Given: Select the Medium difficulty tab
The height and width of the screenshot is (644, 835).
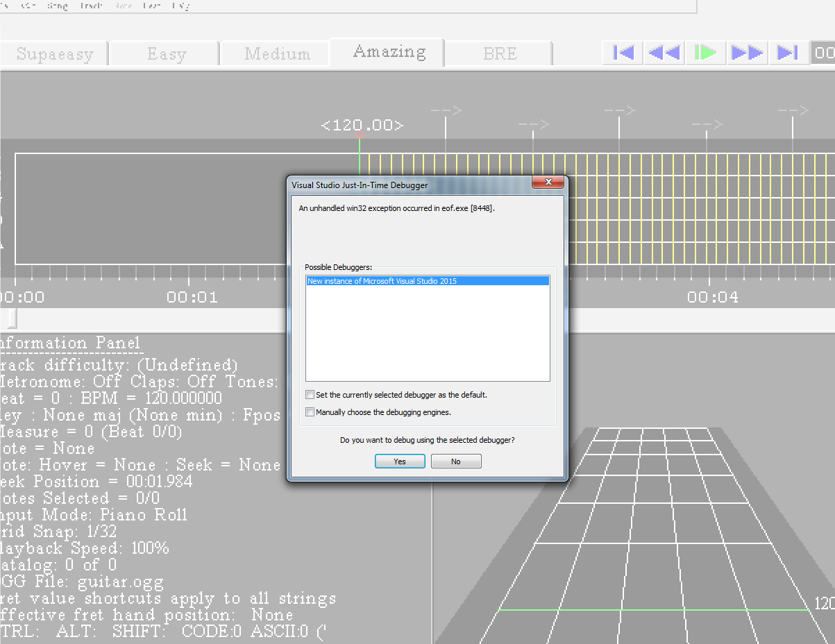Looking at the screenshot, I should [x=277, y=54].
